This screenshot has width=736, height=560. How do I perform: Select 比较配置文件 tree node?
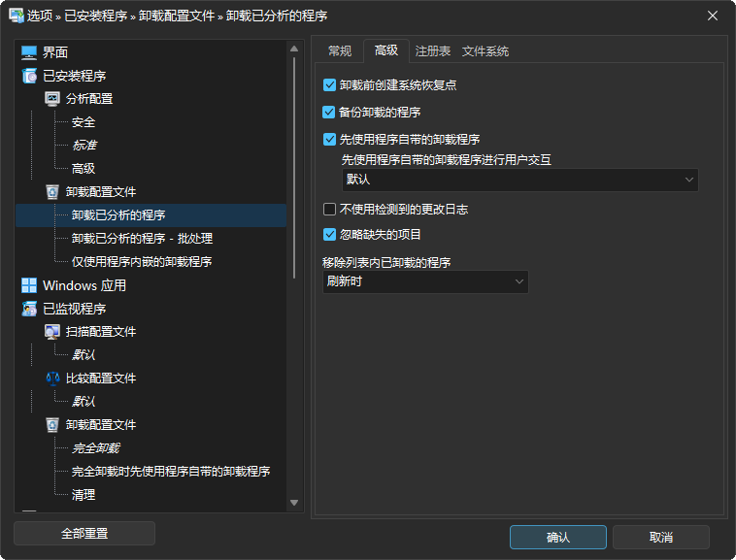tap(101, 378)
